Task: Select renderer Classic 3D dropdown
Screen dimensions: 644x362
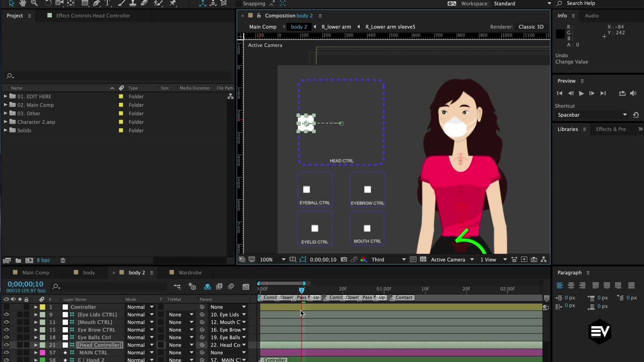Action: (x=531, y=26)
